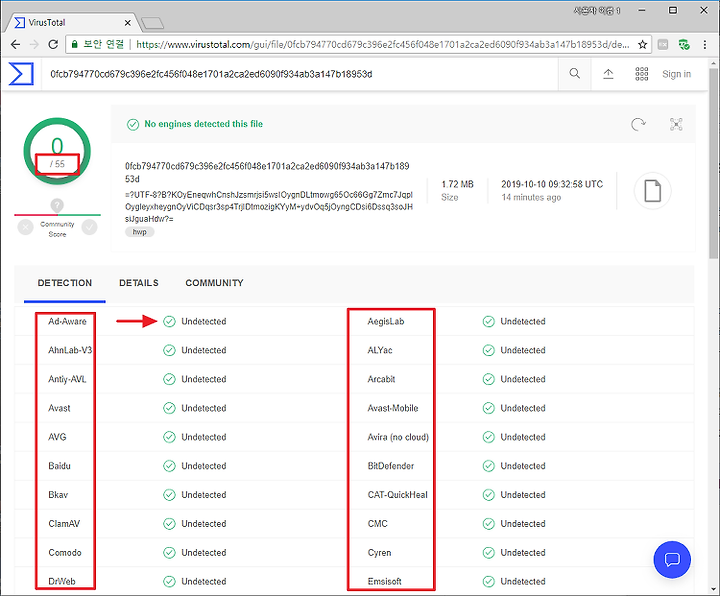This screenshot has width=720, height=596.
Task: Click the Arcabit engine name
Action: [x=381, y=379]
